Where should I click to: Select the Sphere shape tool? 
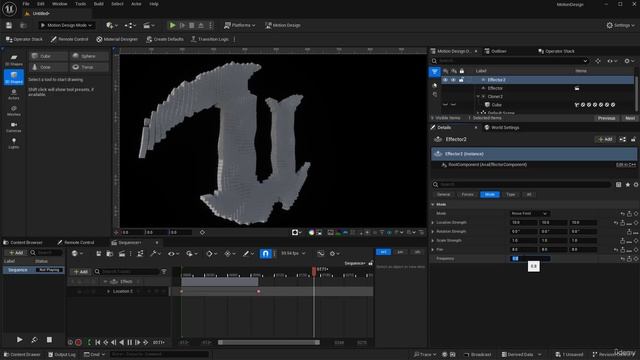pyautogui.click(x=89, y=56)
